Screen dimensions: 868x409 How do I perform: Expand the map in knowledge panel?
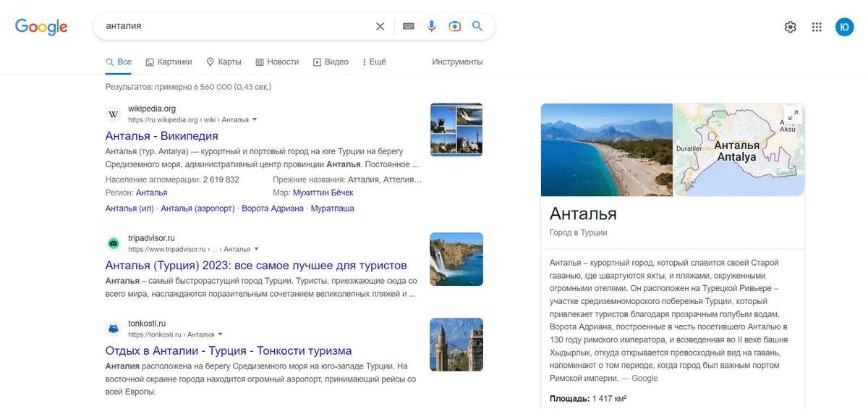[793, 115]
